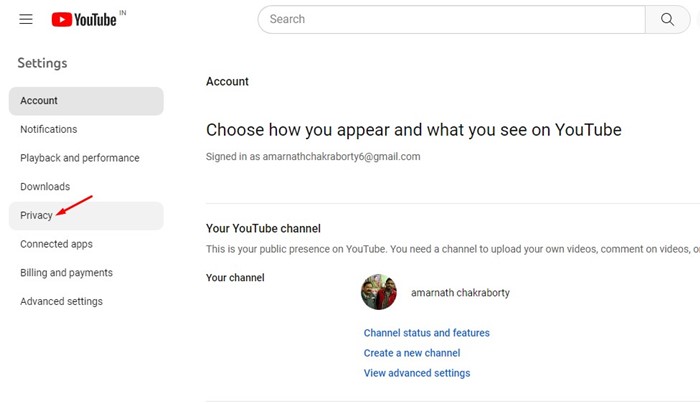Image resolution: width=700 pixels, height=403 pixels.
Task: Select Privacy in the settings sidebar
Action: tap(36, 215)
